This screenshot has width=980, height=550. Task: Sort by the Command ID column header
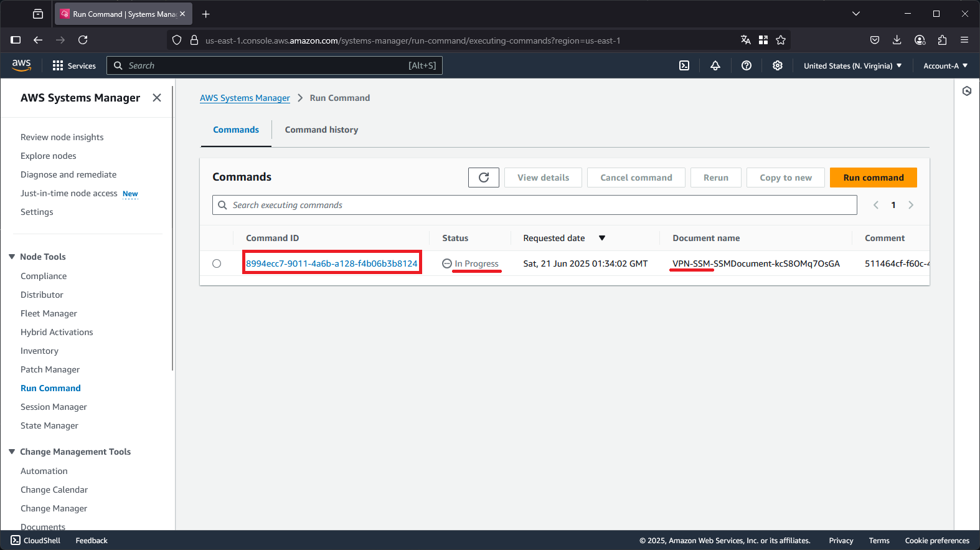(x=272, y=238)
